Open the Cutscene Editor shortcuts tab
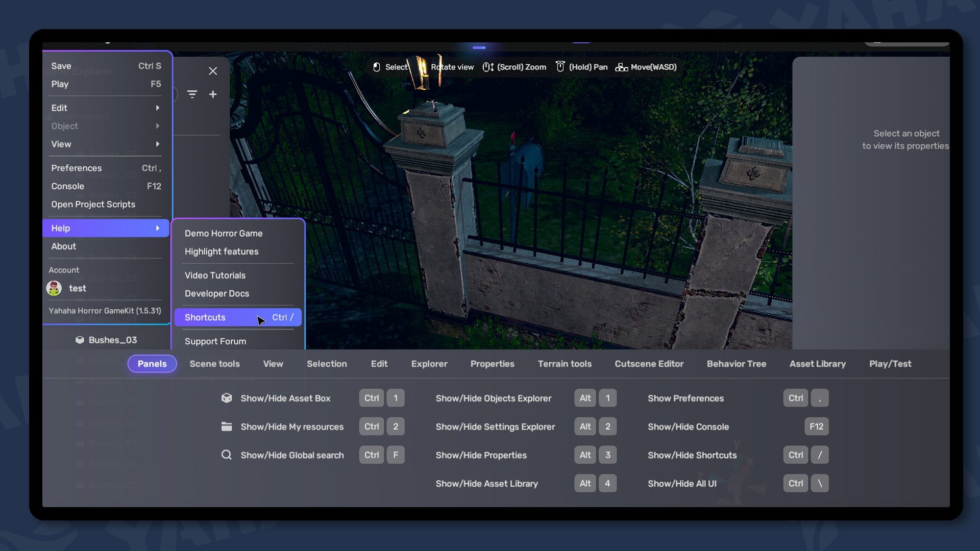The image size is (980, 551). tap(649, 364)
